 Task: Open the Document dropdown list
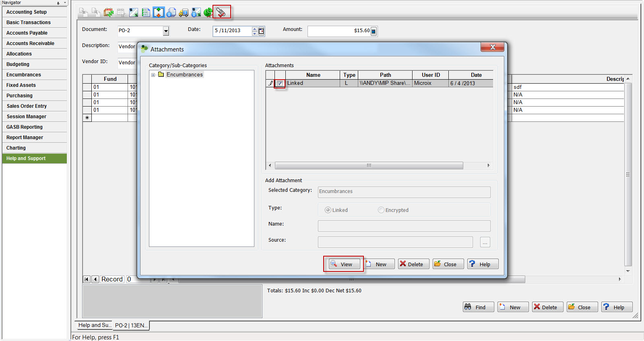click(166, 31)
